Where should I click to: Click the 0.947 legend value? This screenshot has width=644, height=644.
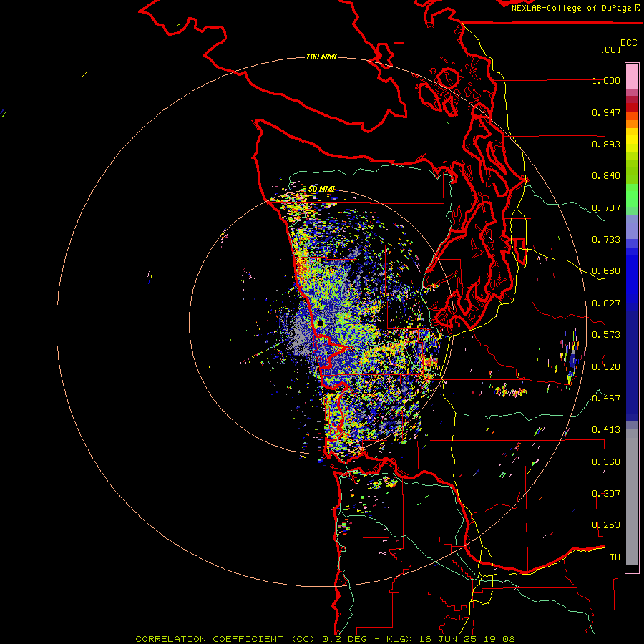[606, 112]
